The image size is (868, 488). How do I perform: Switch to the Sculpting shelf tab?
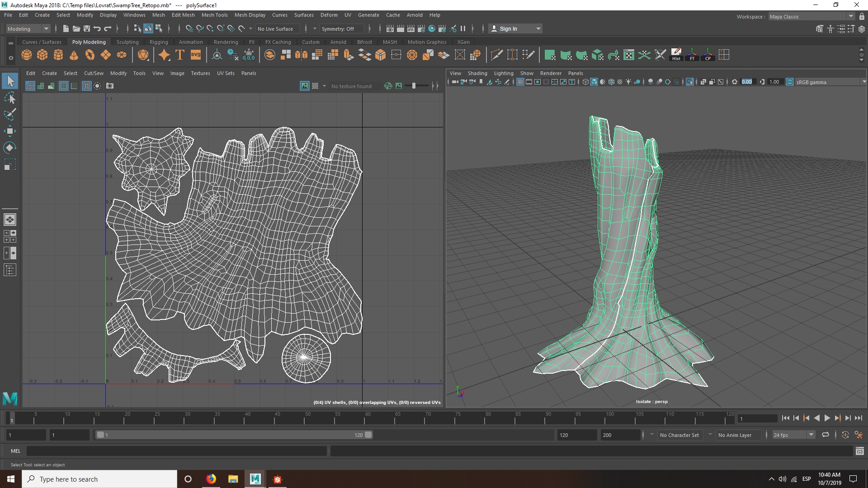point(127,42)
